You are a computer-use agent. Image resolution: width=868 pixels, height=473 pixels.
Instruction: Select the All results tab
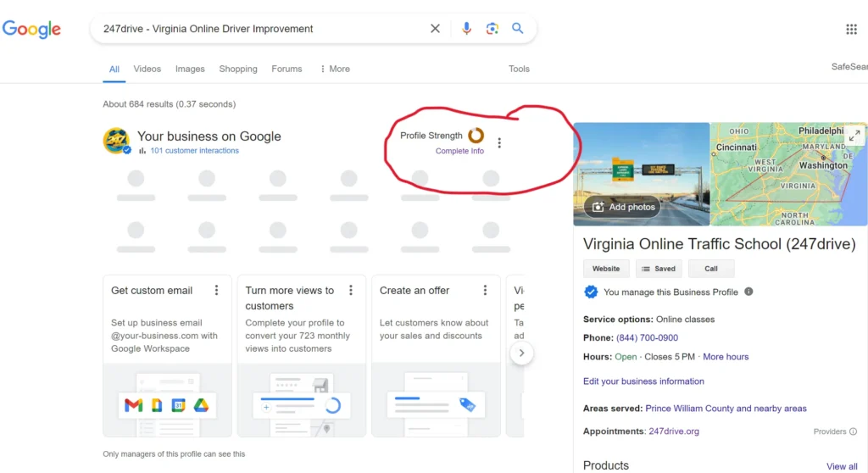(114, 70)
